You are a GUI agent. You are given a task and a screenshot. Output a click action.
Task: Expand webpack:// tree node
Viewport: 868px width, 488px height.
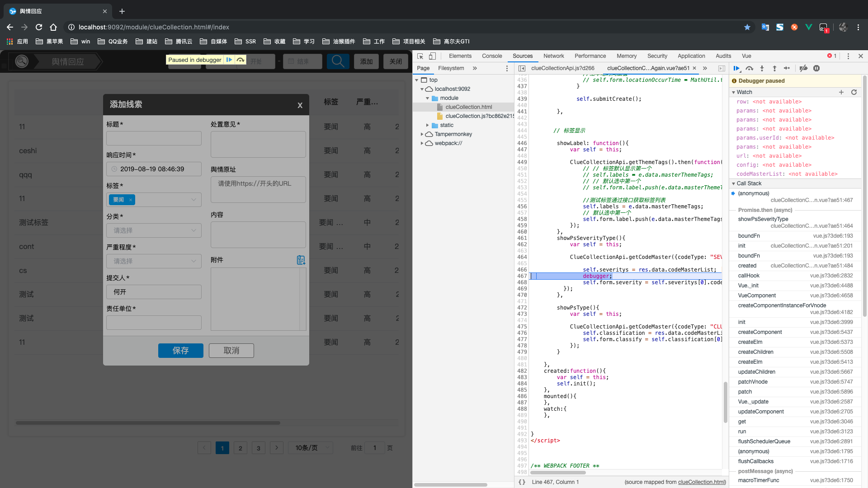[x=422, y=143]
